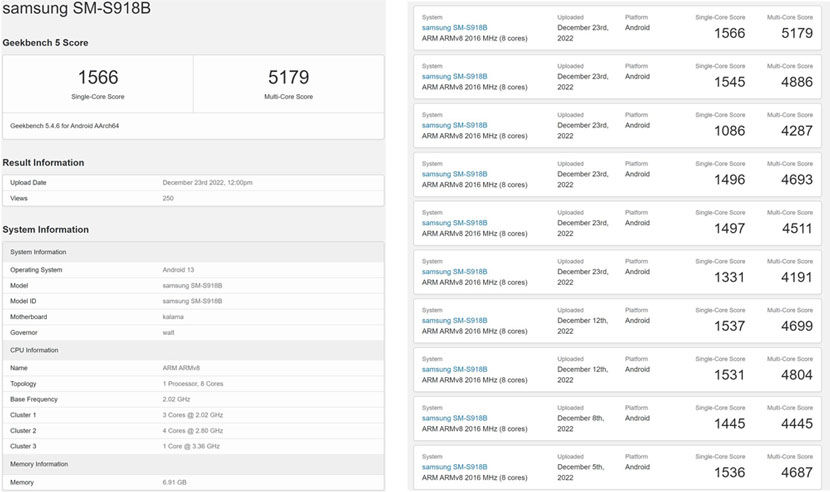The width and height of the screenshot is (830, 492).
Task: Click the Geekbench 5 Score heading
Action: point(45,43)
